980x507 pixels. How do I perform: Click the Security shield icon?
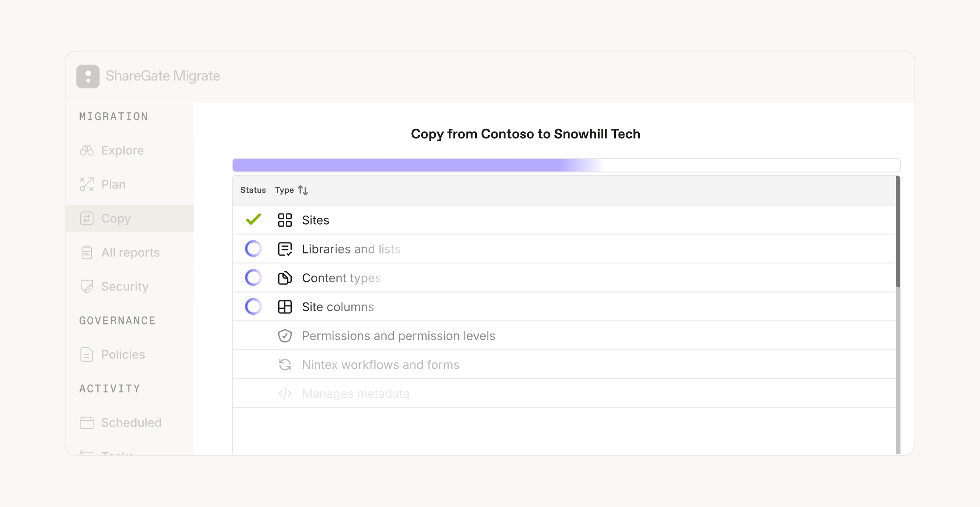tap(87, 287)
